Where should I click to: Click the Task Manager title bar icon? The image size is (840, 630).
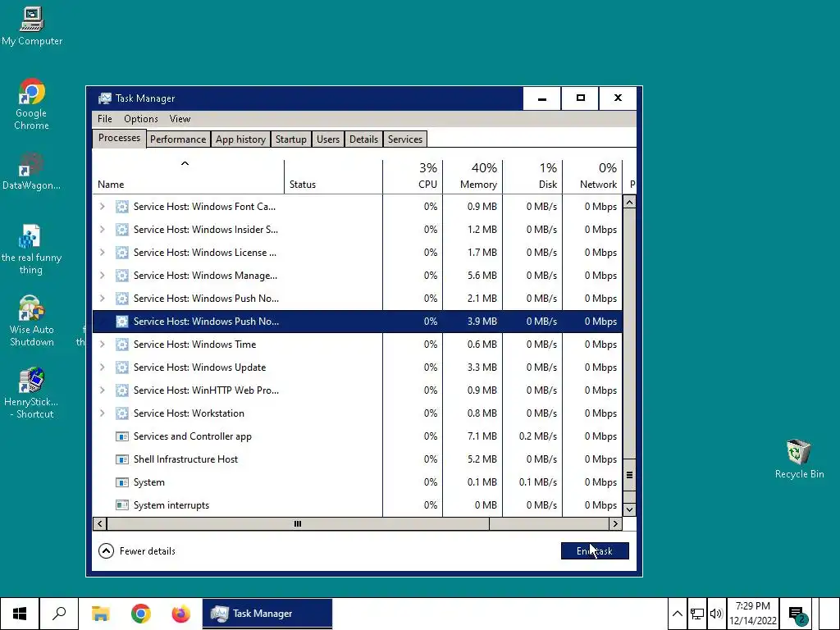[105, 98]
